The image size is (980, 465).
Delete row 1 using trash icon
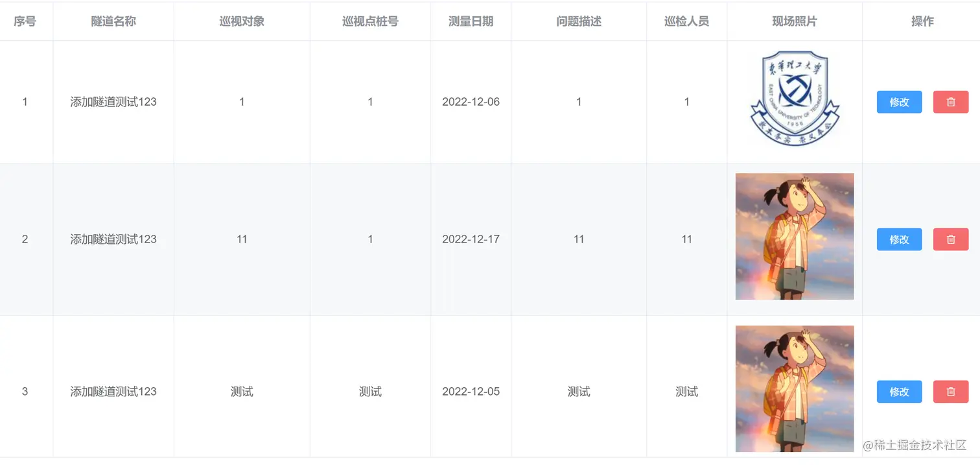tap(951, 102)
